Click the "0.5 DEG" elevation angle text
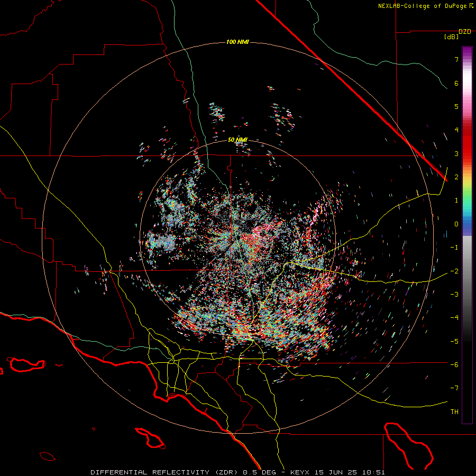Viewport: 476px width, 476px height. click(260, 472)
